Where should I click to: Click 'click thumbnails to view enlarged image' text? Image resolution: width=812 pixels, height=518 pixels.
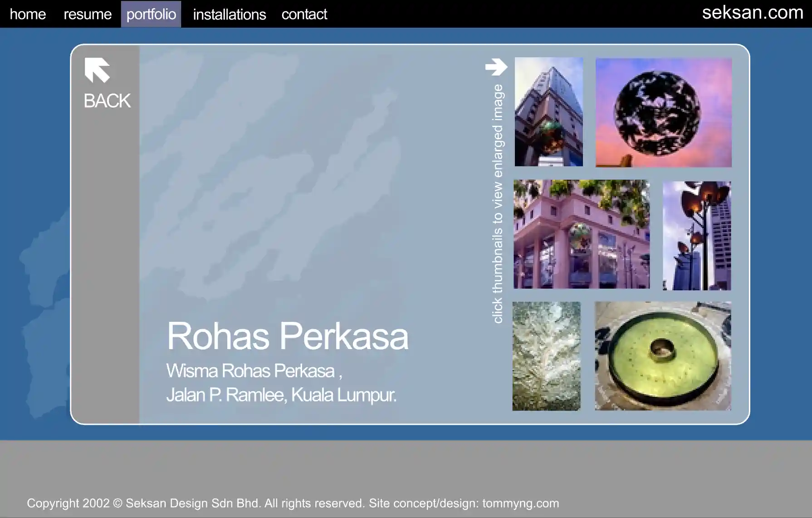pyautogui.click(x=498, y=204)
